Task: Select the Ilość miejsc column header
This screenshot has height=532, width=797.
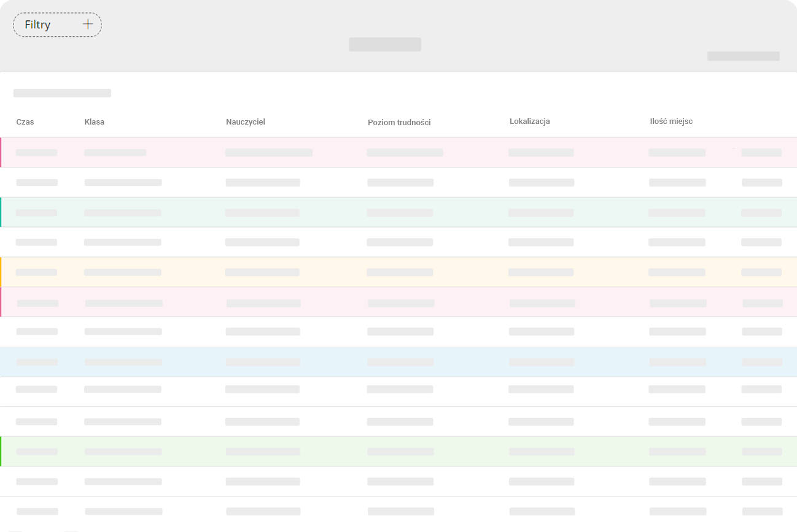Action: [x=671, y=121]
